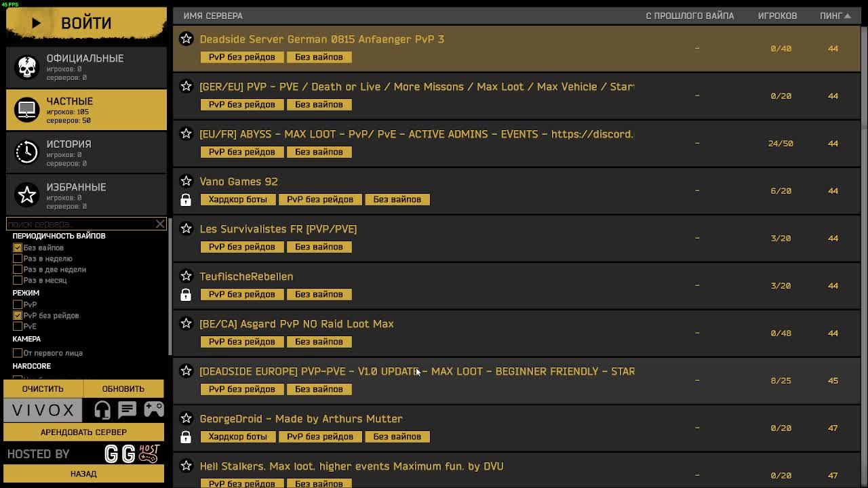The width and height of the screenshot is (868, 488).
Task: Open the VIVOX text chat icon
Action: (127, 409)
